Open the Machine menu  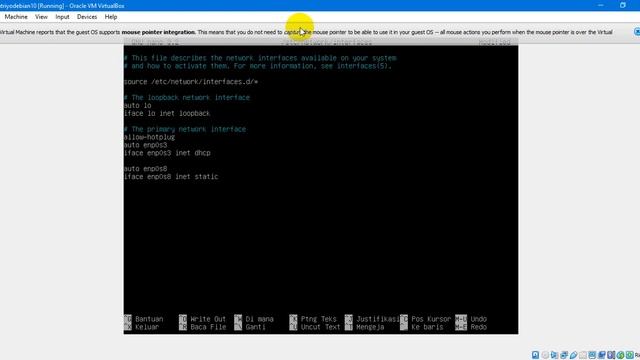[16, 17]
